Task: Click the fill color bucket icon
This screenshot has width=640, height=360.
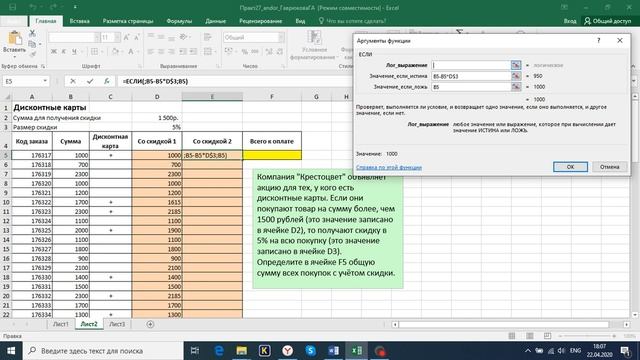Action: pyautogui.click(x=115, y=51)
